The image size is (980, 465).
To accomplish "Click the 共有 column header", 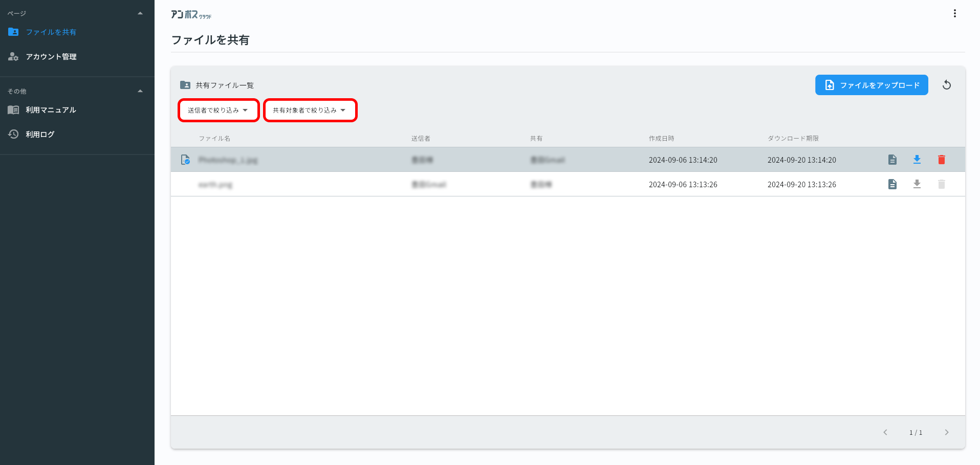I will 536,139.
